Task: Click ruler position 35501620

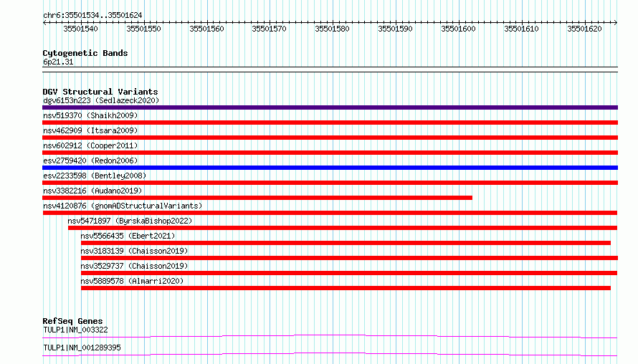Action: (x=585, y=29)
